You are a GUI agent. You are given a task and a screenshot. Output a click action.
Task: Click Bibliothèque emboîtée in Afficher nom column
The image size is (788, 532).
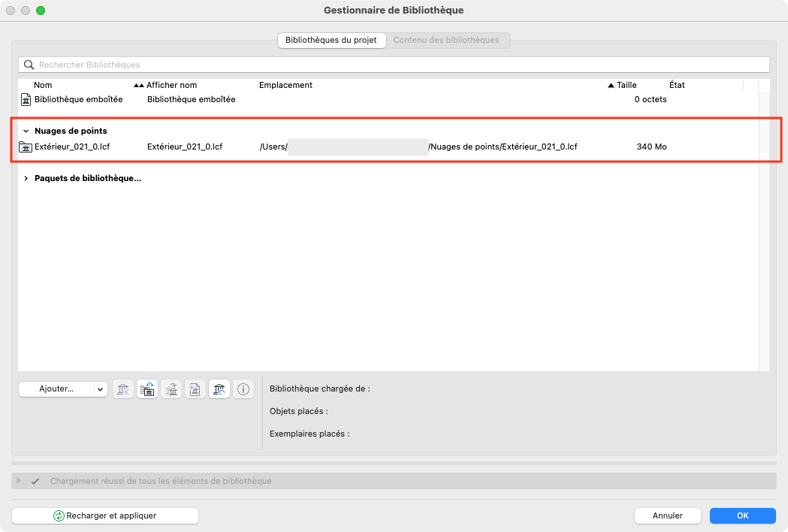[x=191, y=99]
